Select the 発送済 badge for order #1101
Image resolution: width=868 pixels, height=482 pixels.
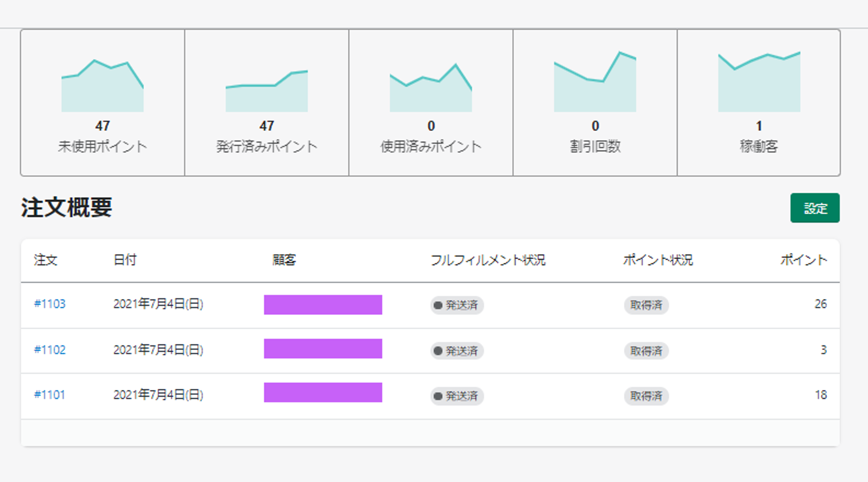tap(457, 396)
